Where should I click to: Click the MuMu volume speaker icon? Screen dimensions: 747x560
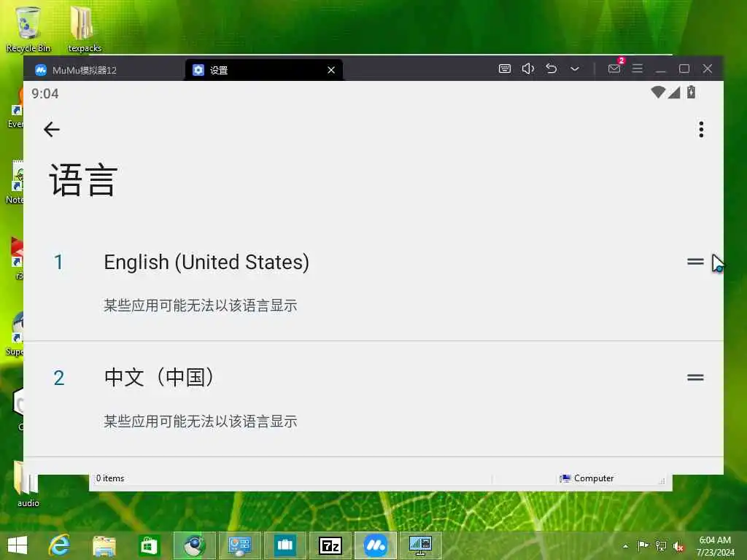[528, 69]
